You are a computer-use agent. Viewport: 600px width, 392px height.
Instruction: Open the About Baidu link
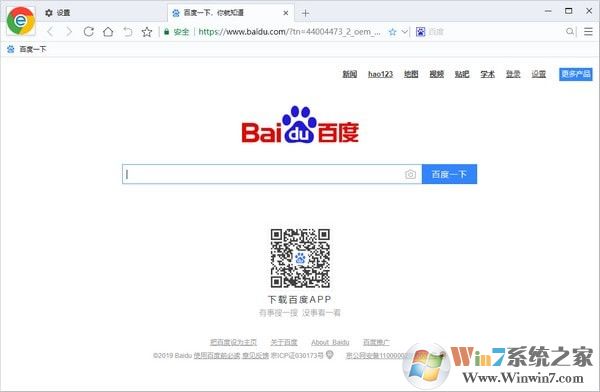click(330, 342)
